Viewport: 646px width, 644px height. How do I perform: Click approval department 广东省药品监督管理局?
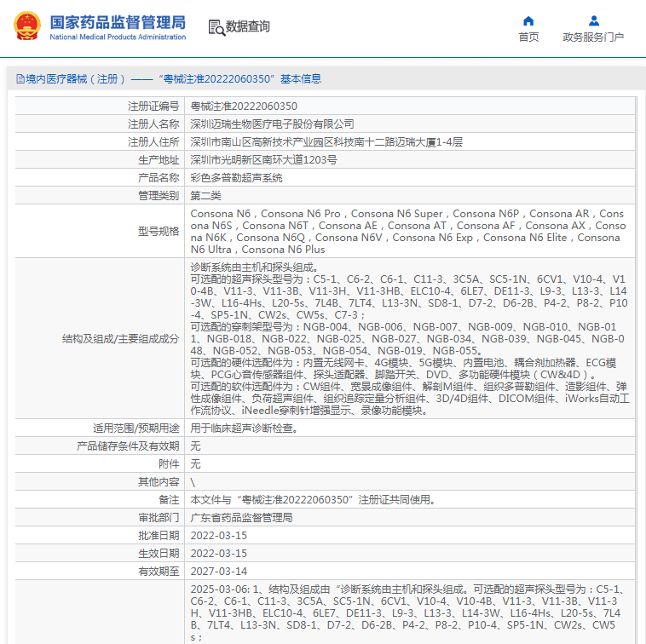tap(241, 518)
